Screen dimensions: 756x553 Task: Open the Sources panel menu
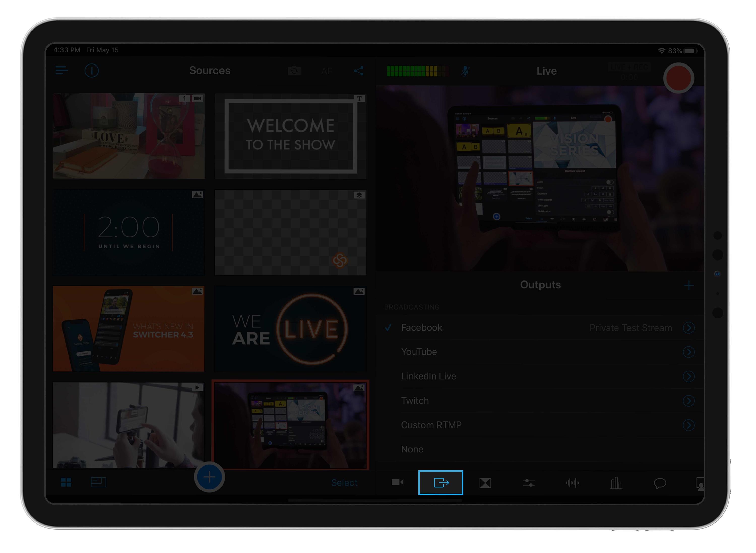pyautogui.click(x=62, y=71)
